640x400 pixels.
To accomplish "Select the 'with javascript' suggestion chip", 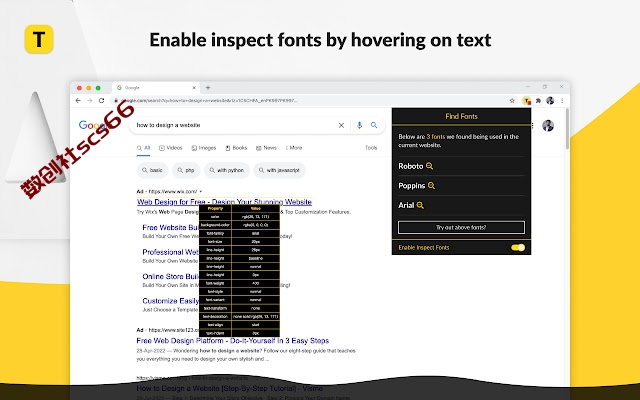I will tap(279, 170).
